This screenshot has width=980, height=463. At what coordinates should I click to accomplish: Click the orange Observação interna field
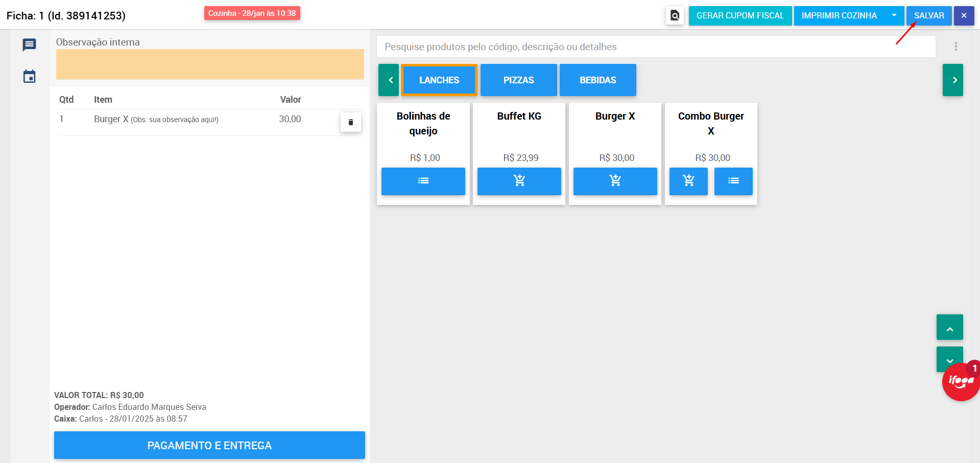[x=210, y=64]
